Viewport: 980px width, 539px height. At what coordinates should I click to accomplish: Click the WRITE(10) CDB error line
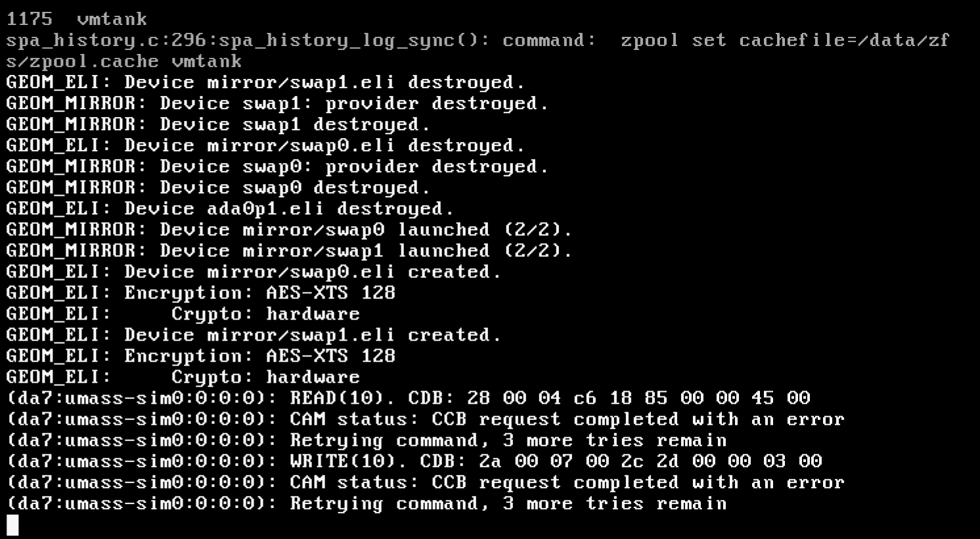[414, 461]
